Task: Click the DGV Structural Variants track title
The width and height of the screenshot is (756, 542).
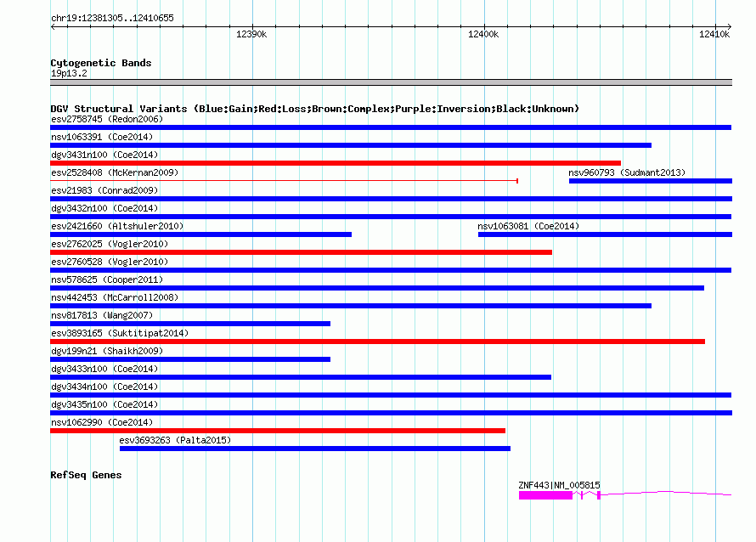Action: (x=314, y=109)
